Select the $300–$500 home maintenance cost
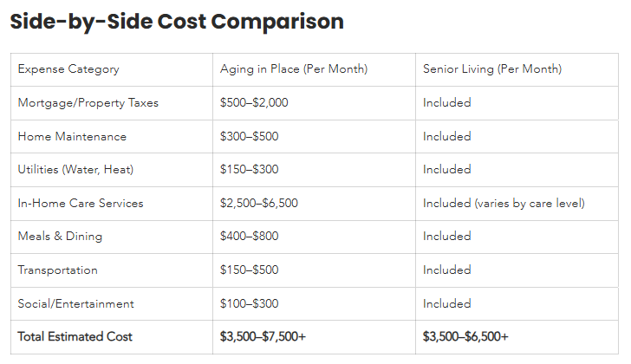 [x=249, y=137]
